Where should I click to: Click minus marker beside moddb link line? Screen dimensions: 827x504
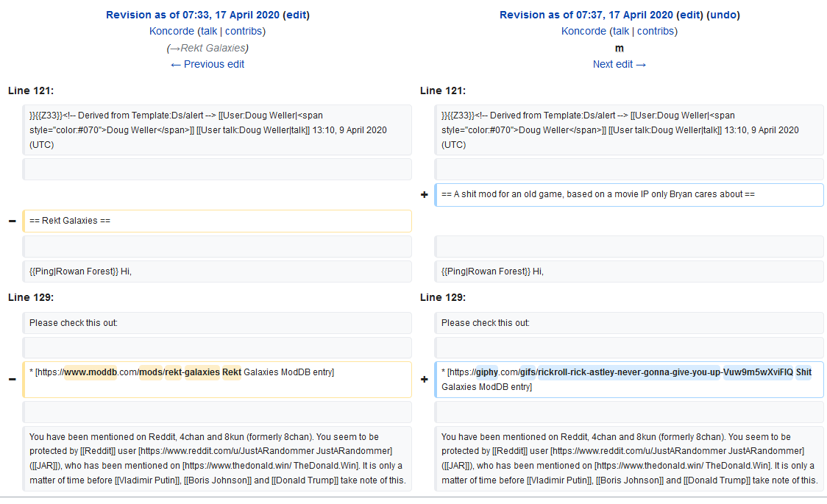point(12,380)
